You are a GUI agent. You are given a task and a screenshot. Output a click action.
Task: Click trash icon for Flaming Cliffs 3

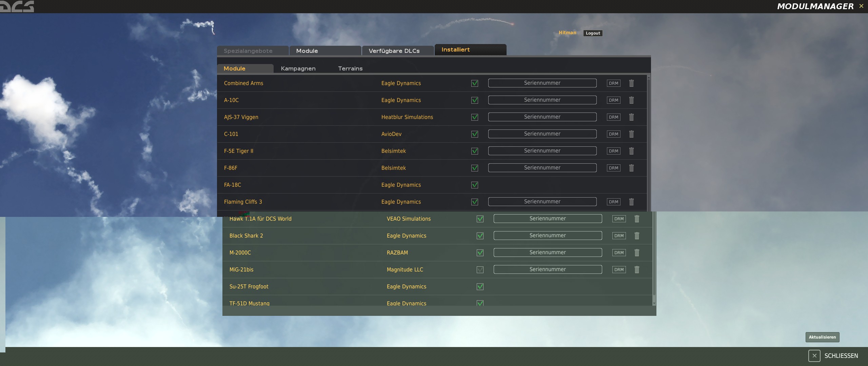tap(631, 202)
